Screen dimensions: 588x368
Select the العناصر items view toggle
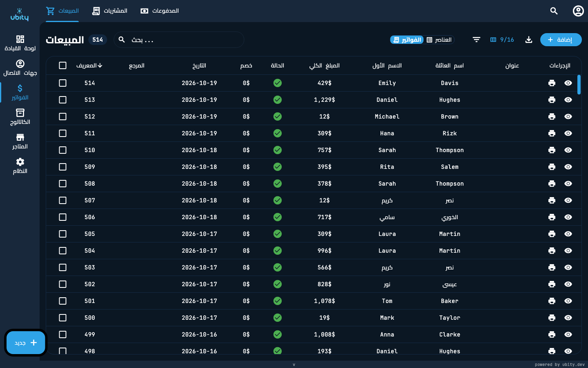439,40
